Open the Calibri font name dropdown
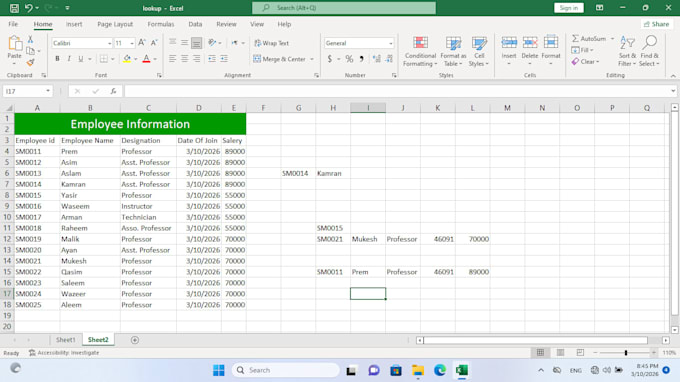 (x=109, y=43)
